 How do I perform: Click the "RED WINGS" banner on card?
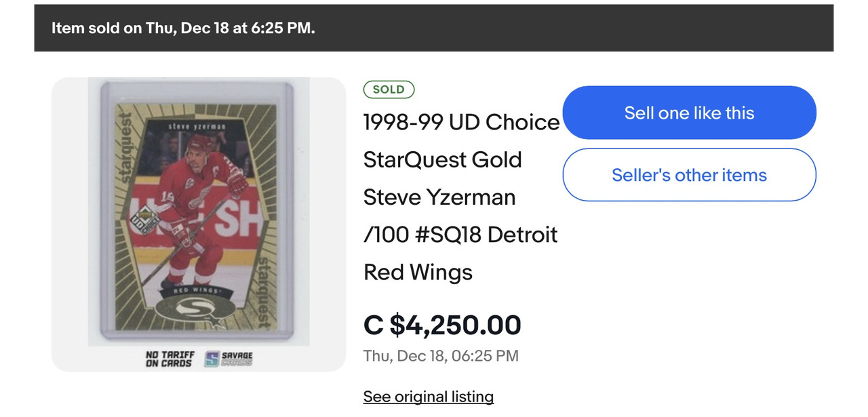[197, 290]
